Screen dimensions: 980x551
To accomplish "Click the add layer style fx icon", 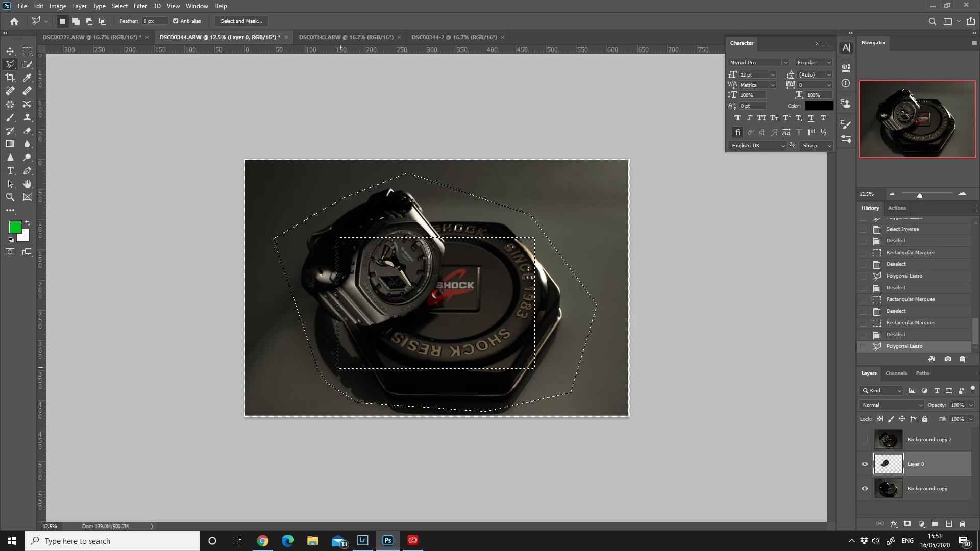I will (894, 524).
